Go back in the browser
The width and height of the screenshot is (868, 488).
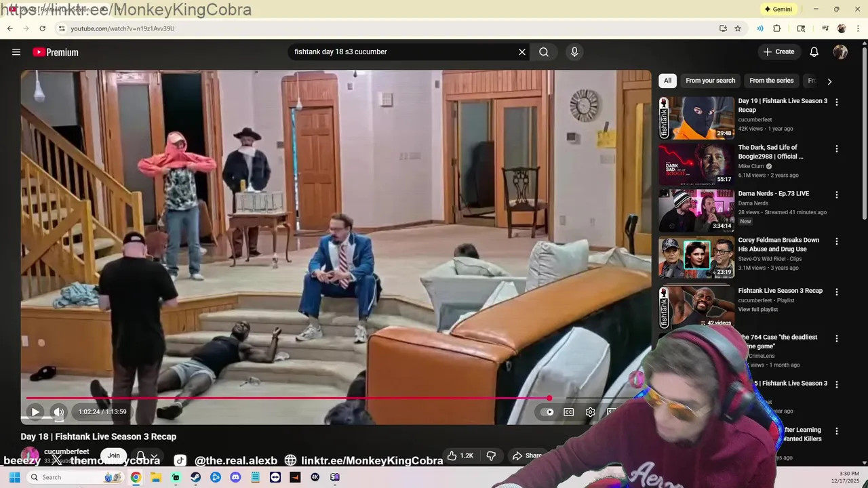(x=9, y=28)
